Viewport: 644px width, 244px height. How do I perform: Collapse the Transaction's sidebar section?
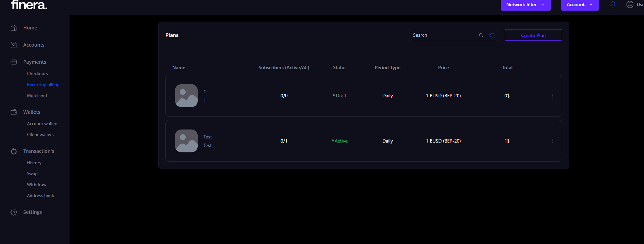(38, 151)
